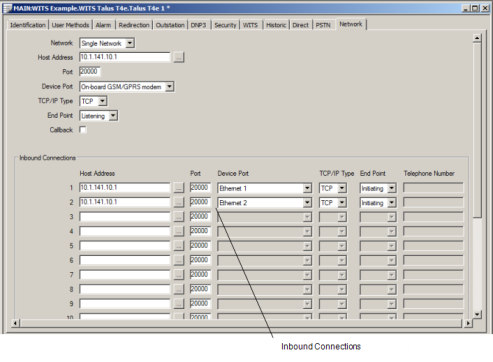Viewport: 493px width, 362px height.
Task: Click Host Address field in inbound row 7
Action: point(125,275)
